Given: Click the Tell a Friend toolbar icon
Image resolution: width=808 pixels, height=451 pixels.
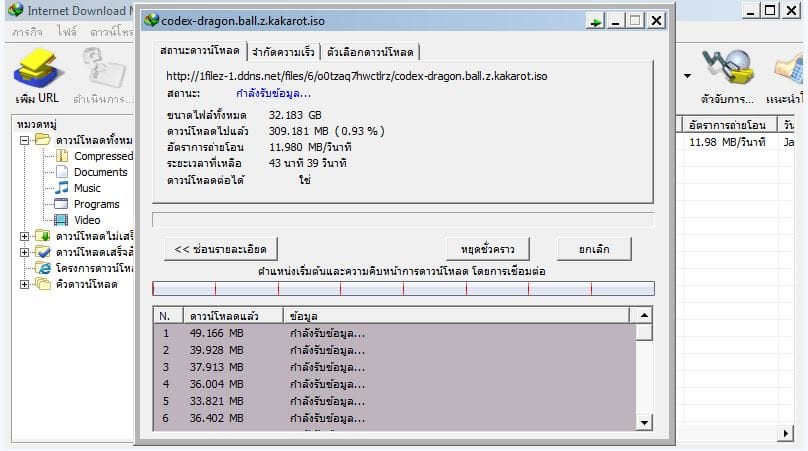Looking at the screenshot, I should 790,73.
